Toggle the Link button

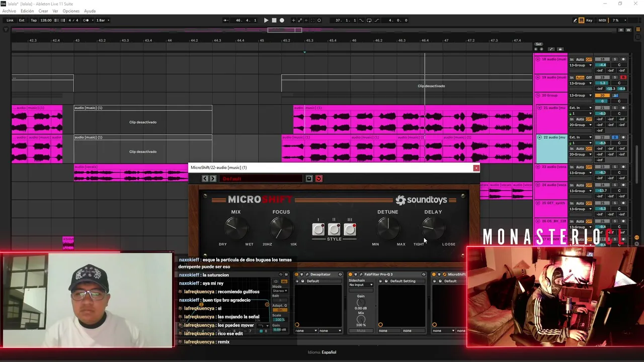click(10, 20)
